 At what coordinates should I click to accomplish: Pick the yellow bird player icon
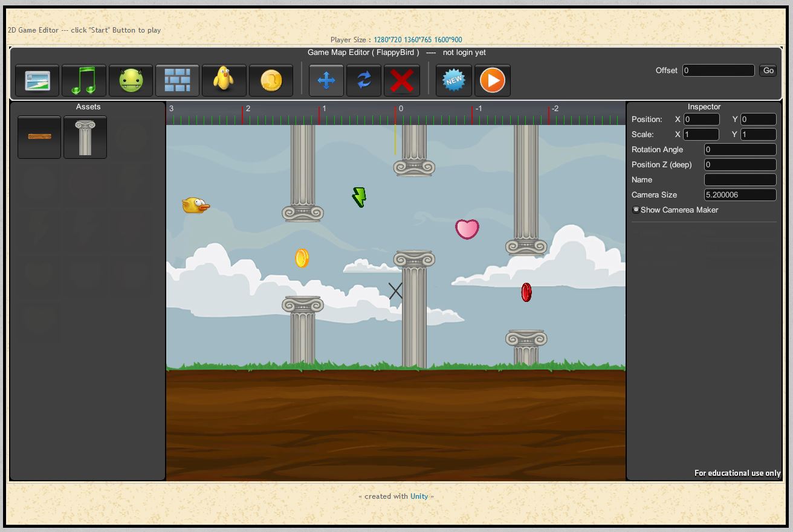(x=224, y=80)
